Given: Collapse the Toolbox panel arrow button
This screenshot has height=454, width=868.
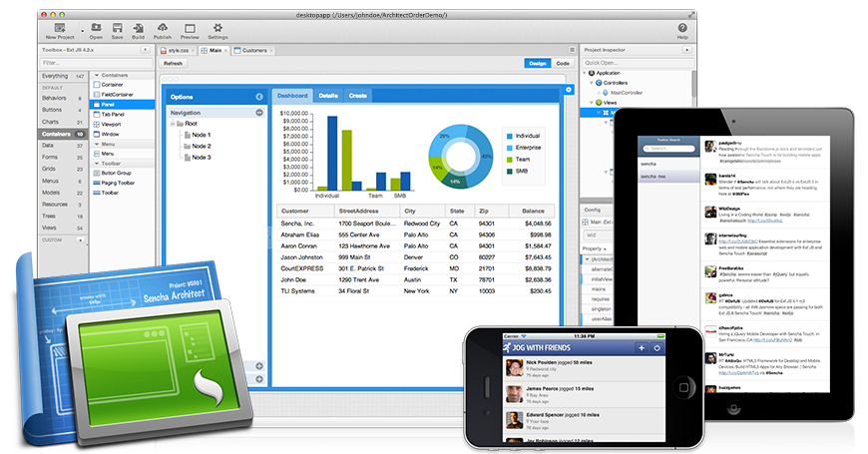Looking at the screenshot, I should tap(146, 50).
